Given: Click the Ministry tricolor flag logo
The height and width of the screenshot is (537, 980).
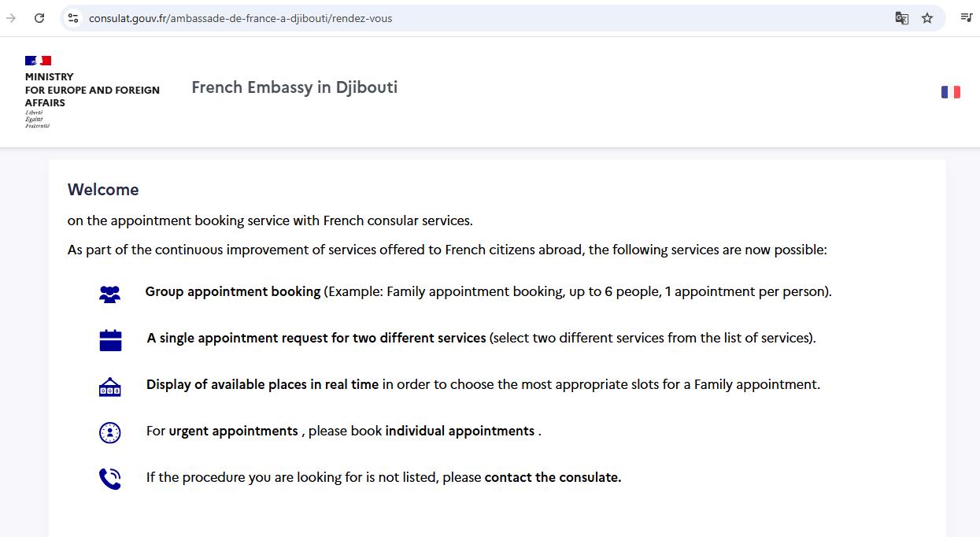Looking at the screenshot, I should tap(38, 60).
